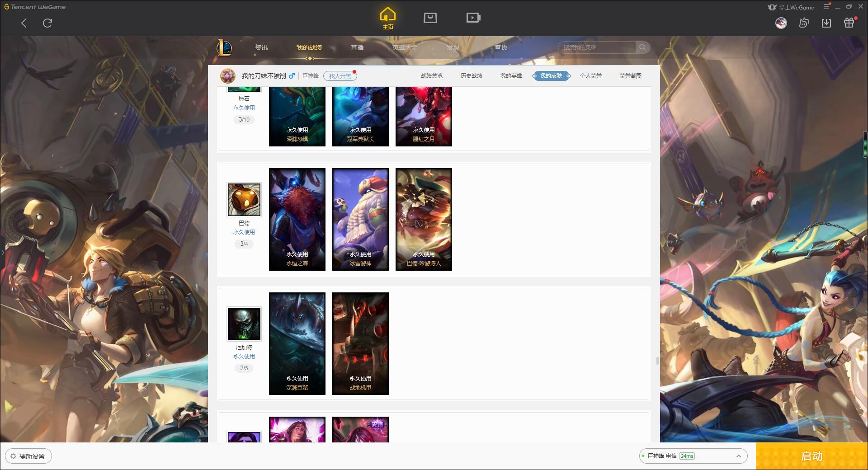Open the 我的英雄 section

point(511,76)
